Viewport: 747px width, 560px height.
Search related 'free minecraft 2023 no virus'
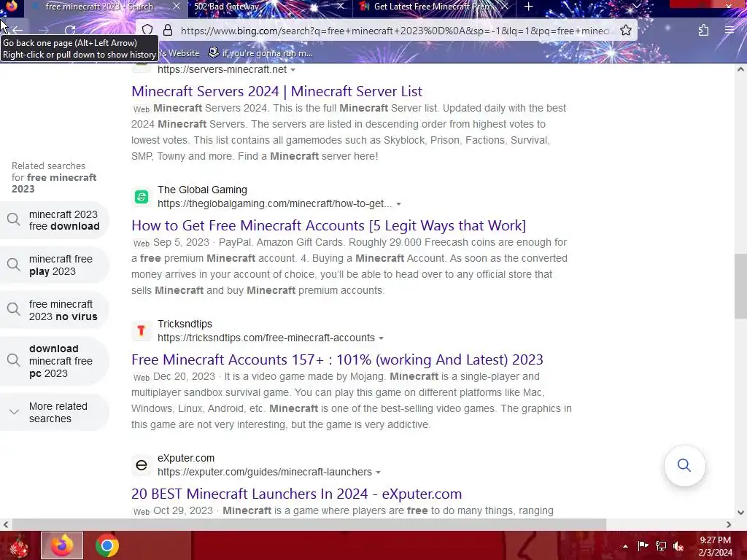pos(54,310)
